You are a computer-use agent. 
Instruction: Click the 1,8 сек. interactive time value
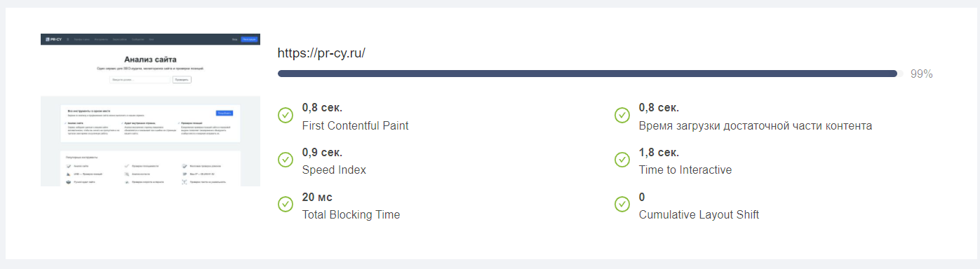click(659, 153)
